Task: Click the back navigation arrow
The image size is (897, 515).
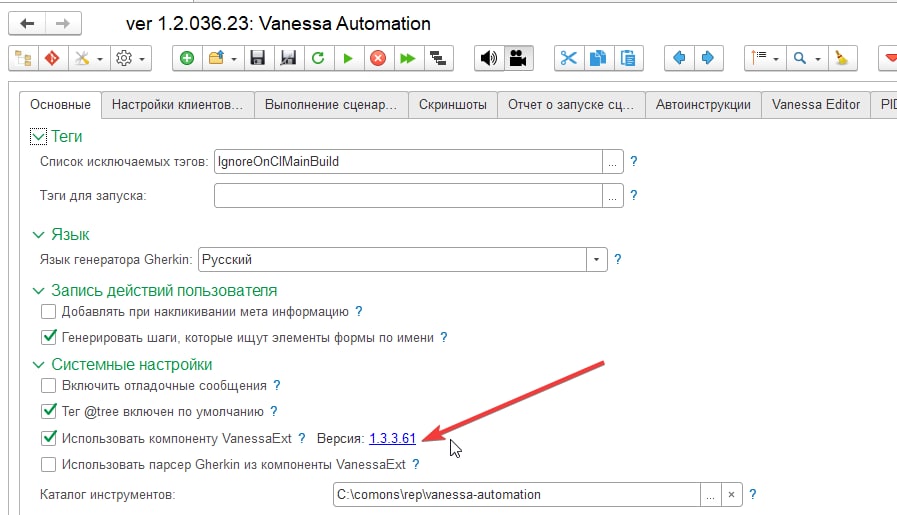Action: tap(27, 23)
